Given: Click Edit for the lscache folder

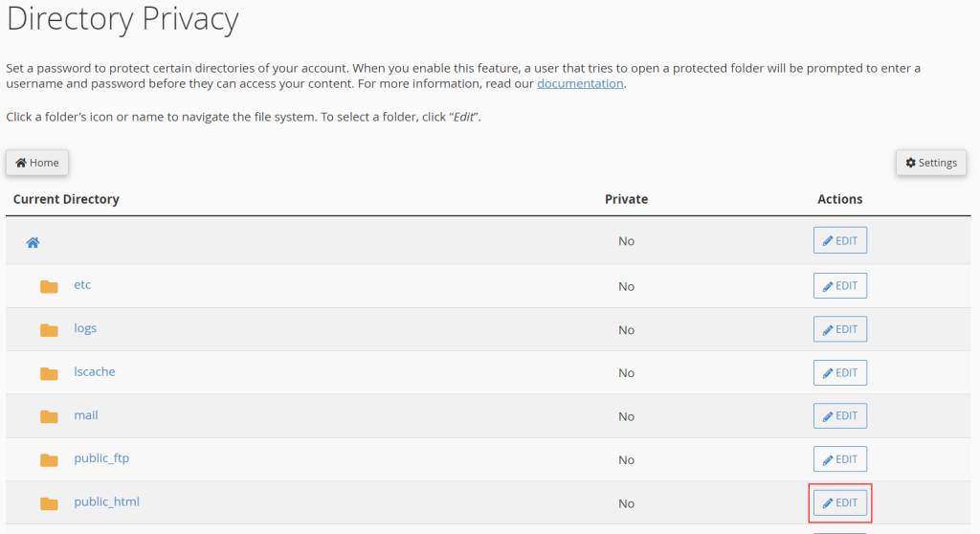Looking at the screenshot, I should (x=839, y=372).
